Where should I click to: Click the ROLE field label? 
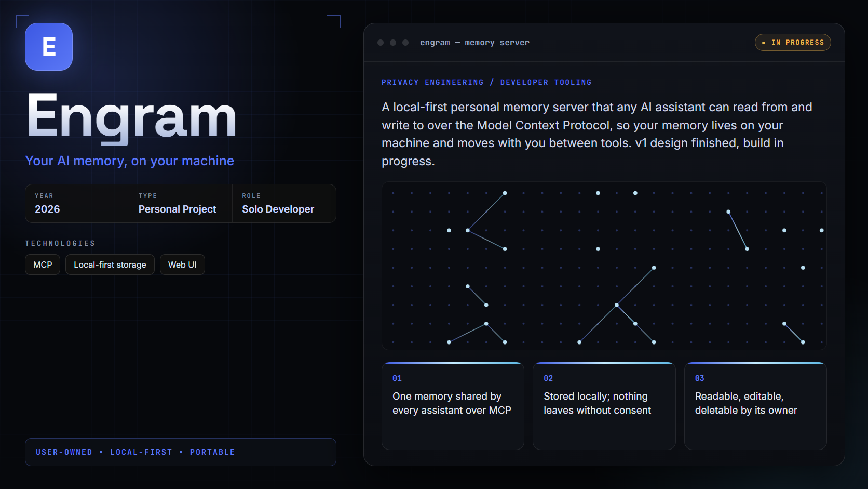click(x=251, y=196)
